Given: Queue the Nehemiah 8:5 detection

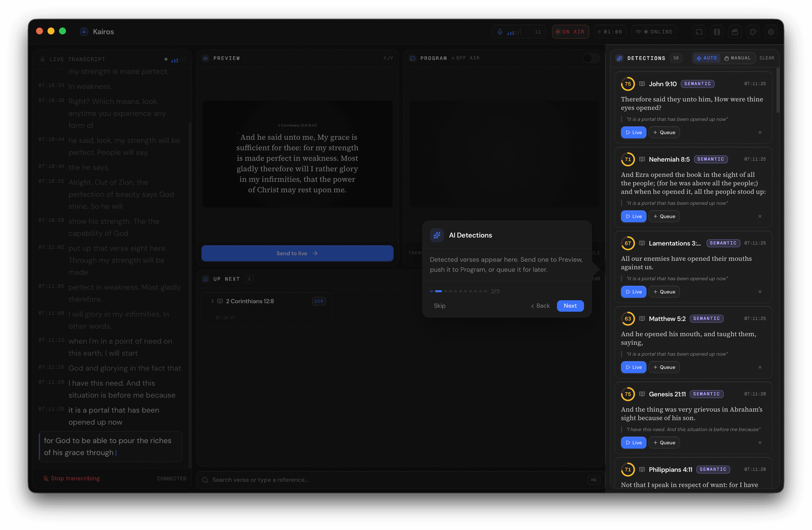Looking at the screenshot, I should point(664,216).
